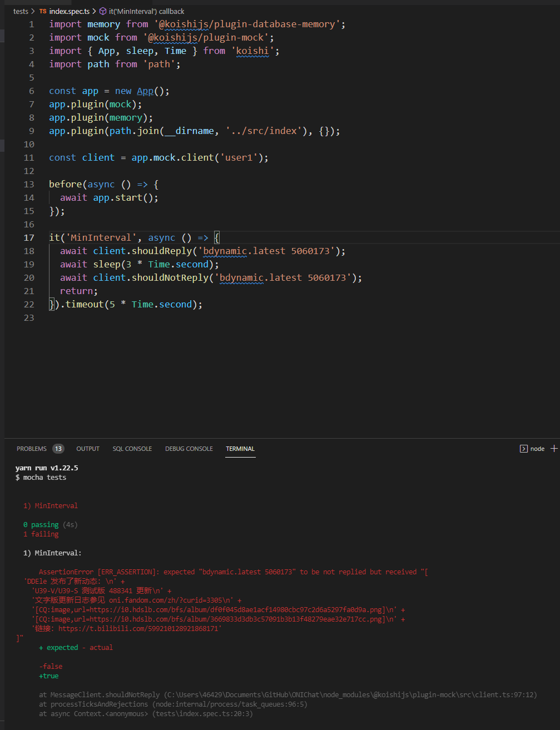Screen dimensions: 560x730
Task: Click '0 passing' terminal text
Action: pos(41,524)
